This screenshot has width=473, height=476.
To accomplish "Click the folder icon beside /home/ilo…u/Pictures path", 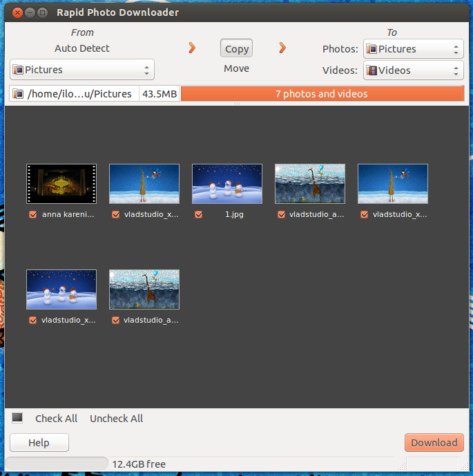I will [18, 94].
